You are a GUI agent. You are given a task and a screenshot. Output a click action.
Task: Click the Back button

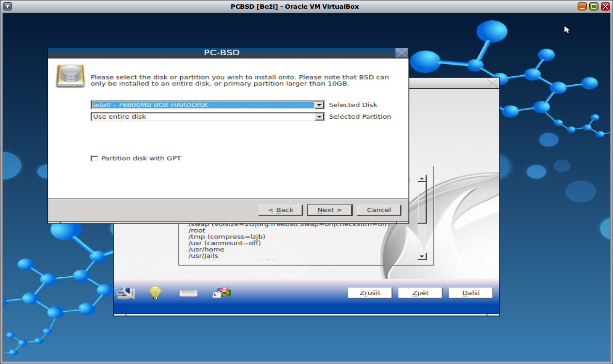[x=280, y=210]
